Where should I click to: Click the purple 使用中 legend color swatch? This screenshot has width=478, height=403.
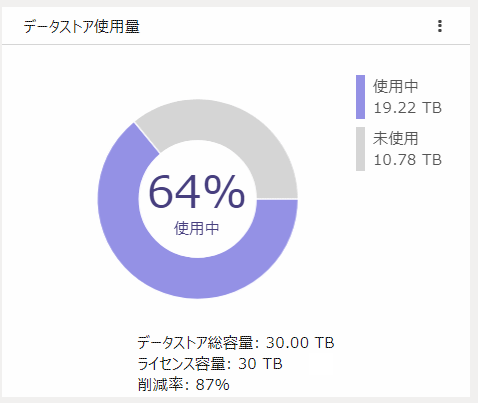360,97
